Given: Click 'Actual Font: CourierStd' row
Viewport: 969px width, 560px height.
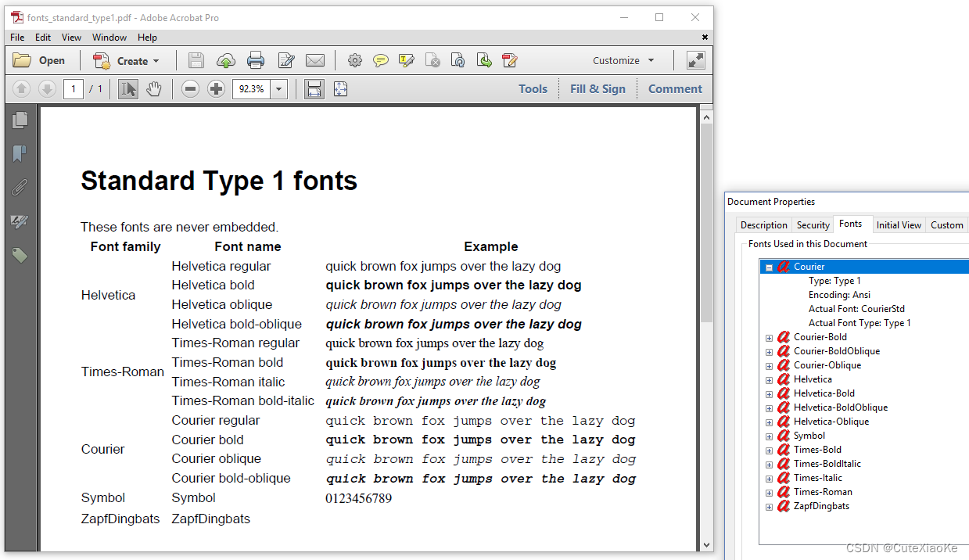Looking at the screenshot, I should click(856, 309).
